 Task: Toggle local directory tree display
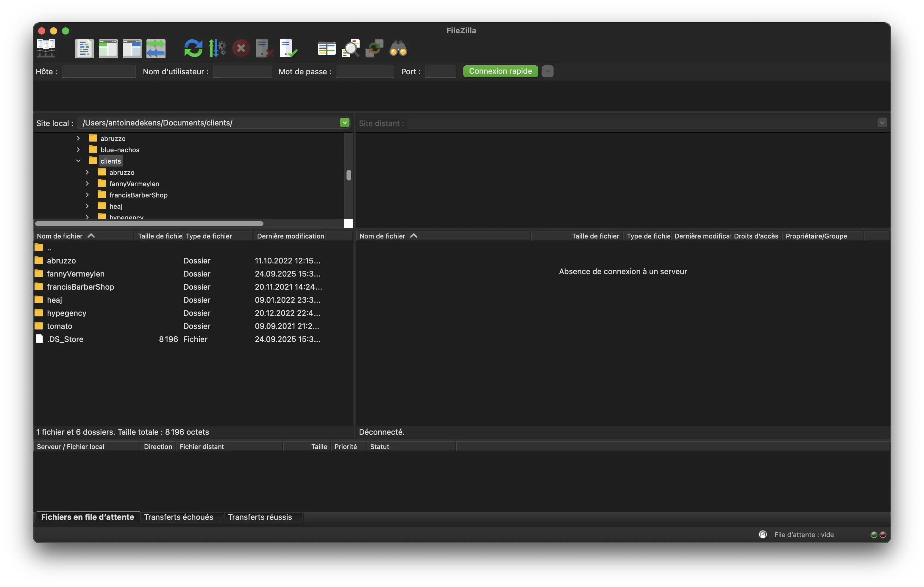(x=108, y=49)
